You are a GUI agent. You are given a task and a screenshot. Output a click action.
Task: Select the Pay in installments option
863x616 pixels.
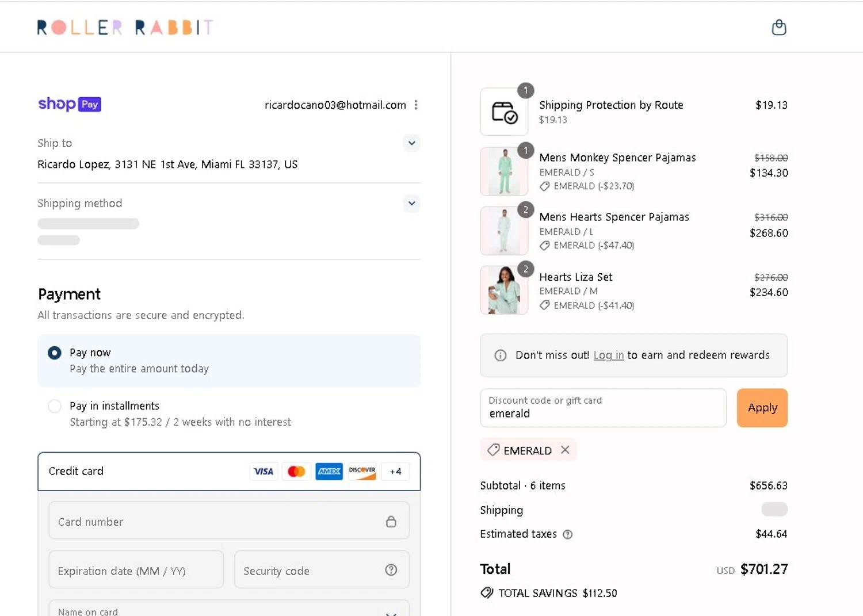tap(54, 406)
